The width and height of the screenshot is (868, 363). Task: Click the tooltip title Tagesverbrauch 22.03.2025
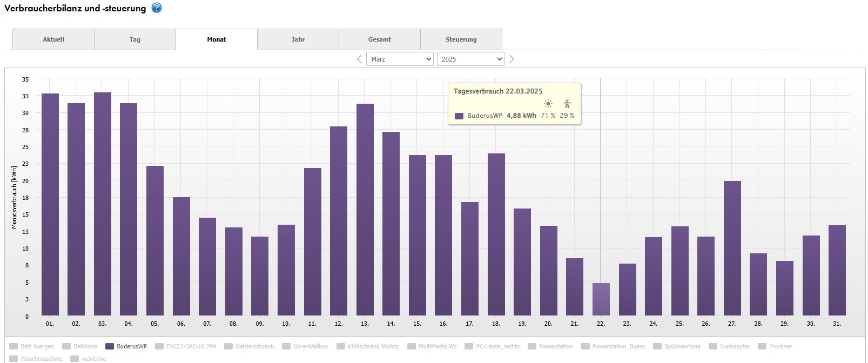pyautogui.click(x=498, y=91)
